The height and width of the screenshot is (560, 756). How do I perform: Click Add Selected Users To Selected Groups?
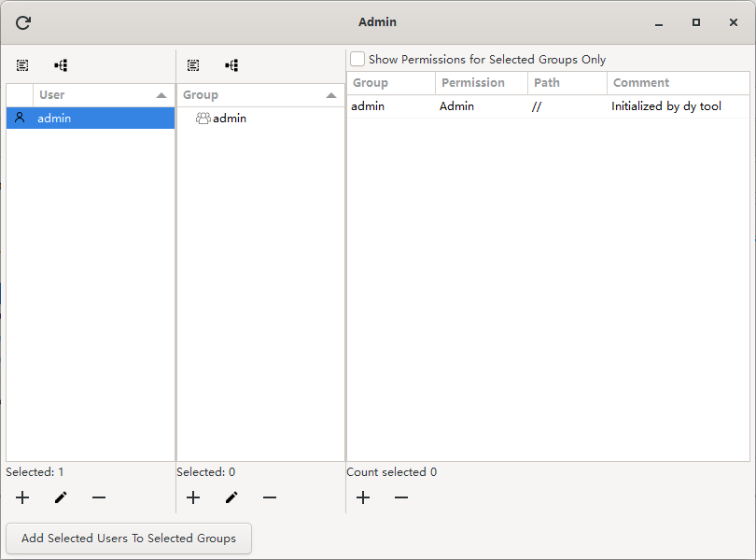tap(128, 539)
